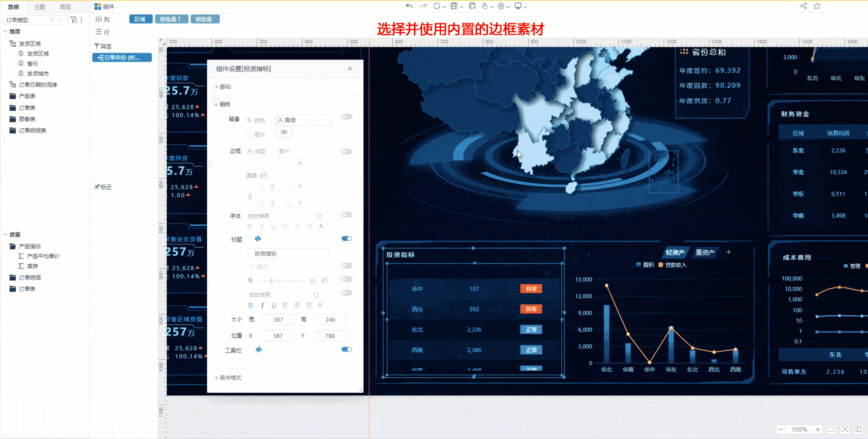Click the filter sort icon beside model search
The width and height of the screenshot is (868, 439).
74,20
